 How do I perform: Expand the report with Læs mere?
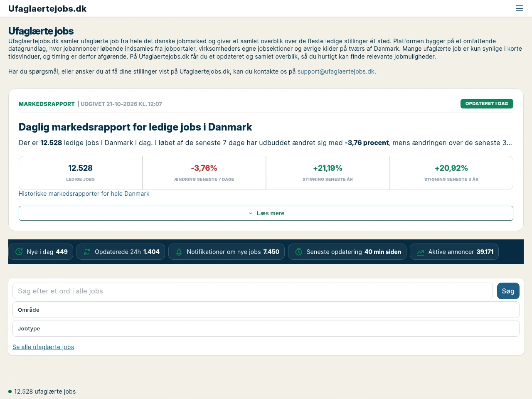point(266,213)
